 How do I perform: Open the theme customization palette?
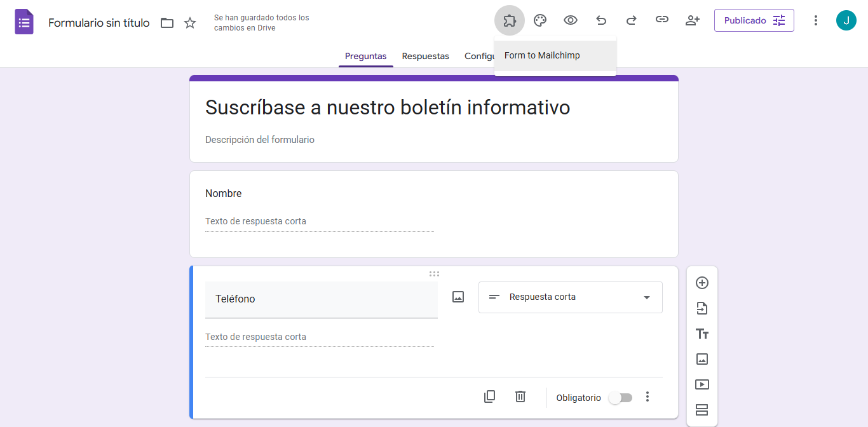click(540, 20)
